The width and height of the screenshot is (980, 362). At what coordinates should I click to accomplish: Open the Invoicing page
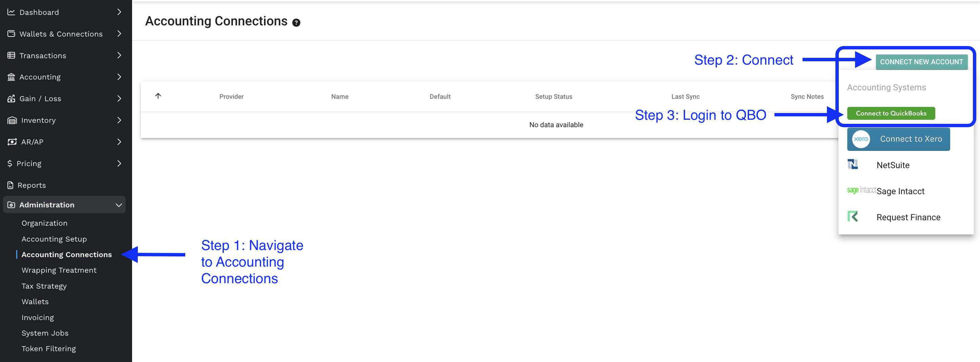pos(38,317)
